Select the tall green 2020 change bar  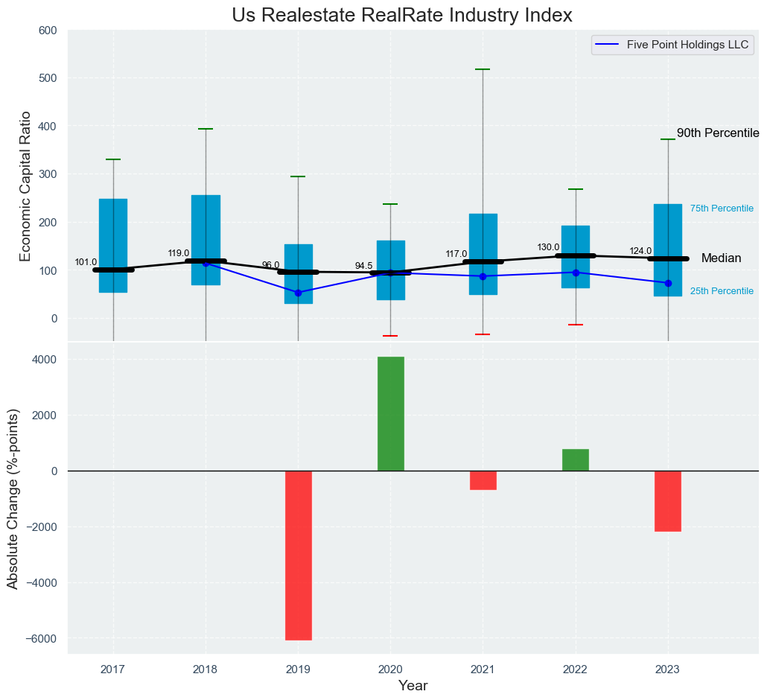tap(390, 414)
